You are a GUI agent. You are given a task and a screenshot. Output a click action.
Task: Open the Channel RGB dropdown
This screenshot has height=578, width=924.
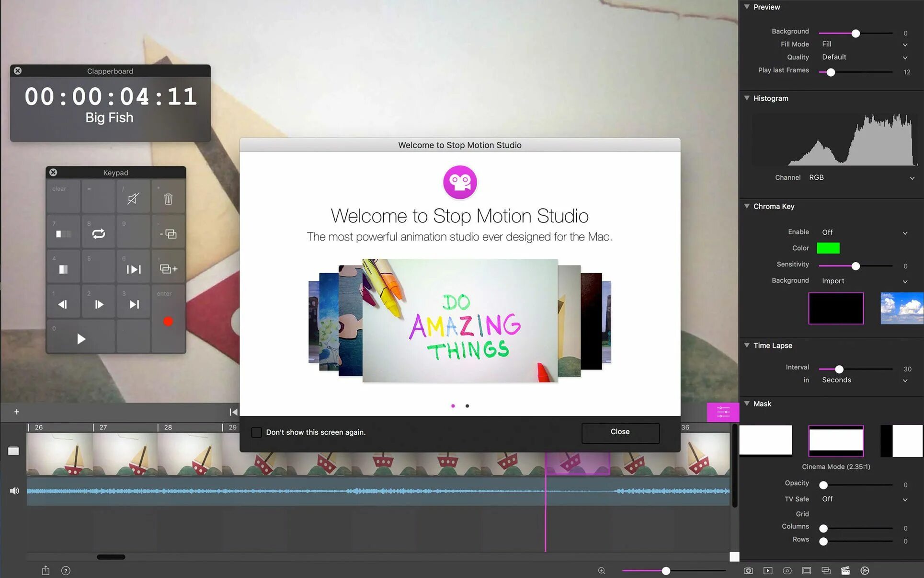point(861,177)
